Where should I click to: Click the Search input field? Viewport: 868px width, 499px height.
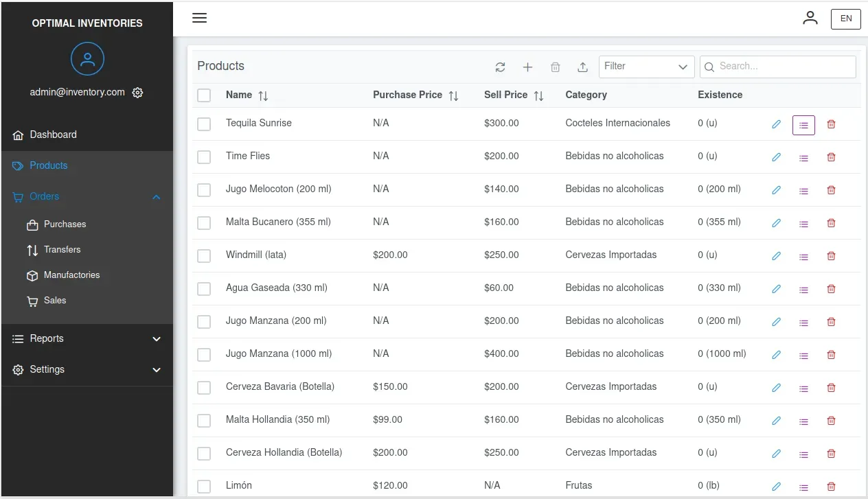778,67
